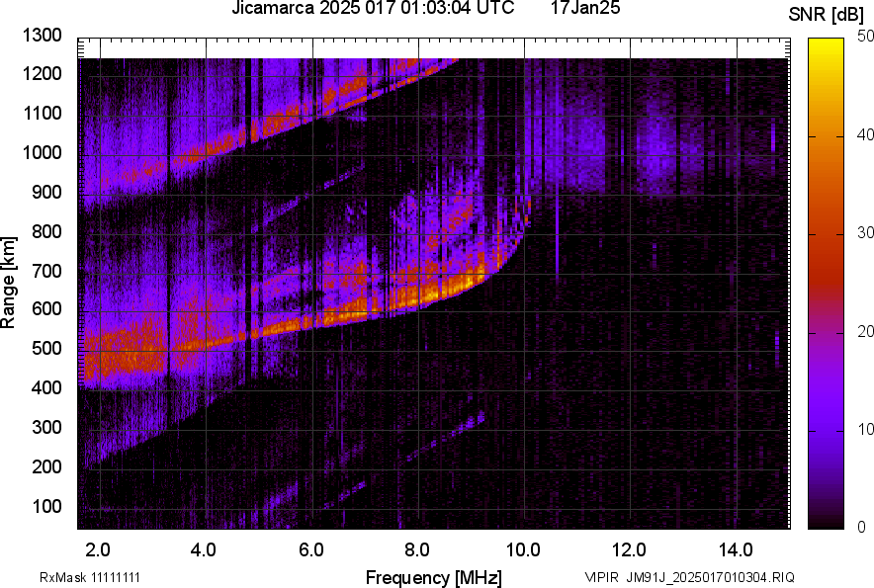874x588 pixels.
Task: Click the SNR [dB] colorbar heading
Action: (x=827, y=14)
